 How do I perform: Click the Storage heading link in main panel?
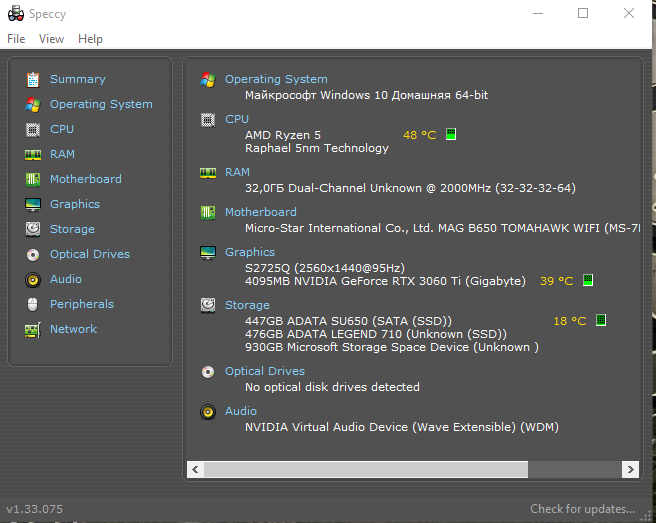(x=247, y=305)
